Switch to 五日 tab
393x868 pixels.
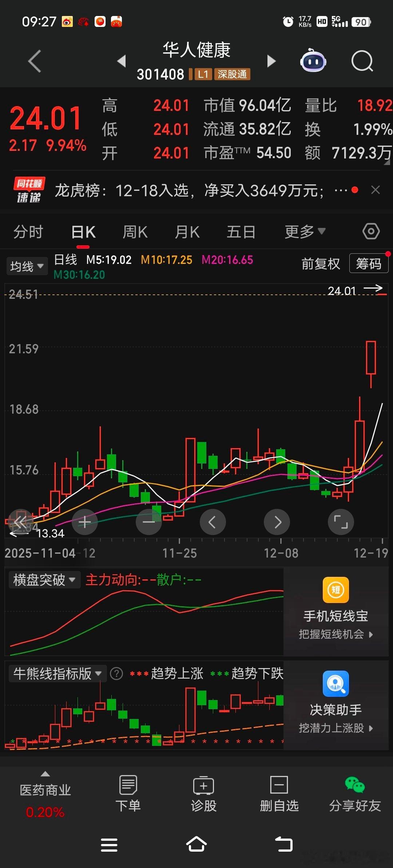[x=241, y=232]
